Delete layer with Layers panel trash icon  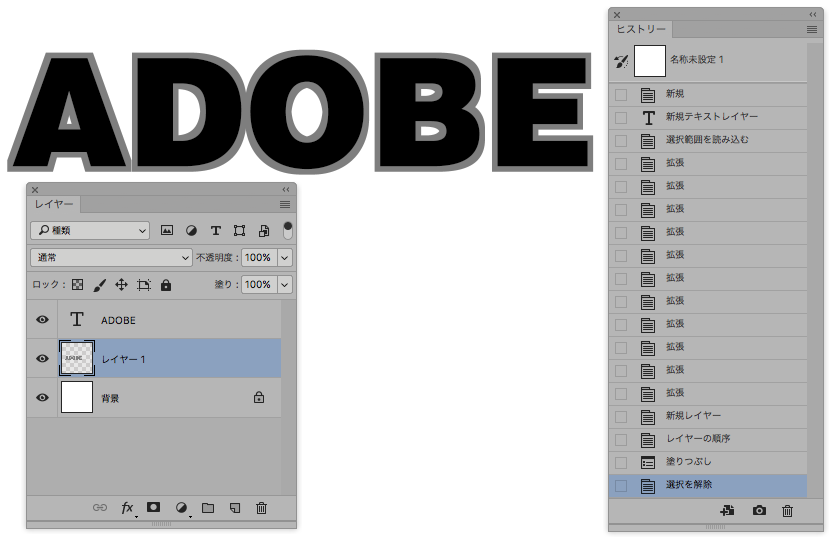point(261,508)
